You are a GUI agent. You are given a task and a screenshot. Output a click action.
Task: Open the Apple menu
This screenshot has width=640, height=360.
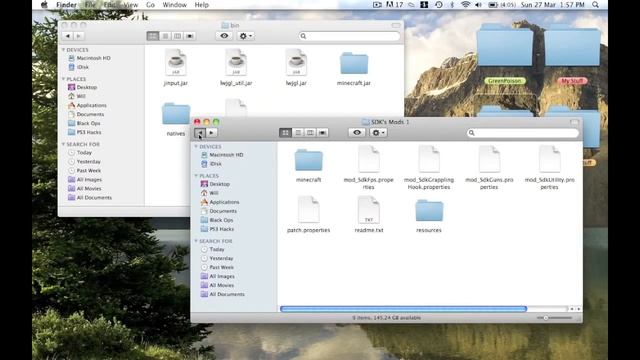pyautogui.click(x=44, y=5)
